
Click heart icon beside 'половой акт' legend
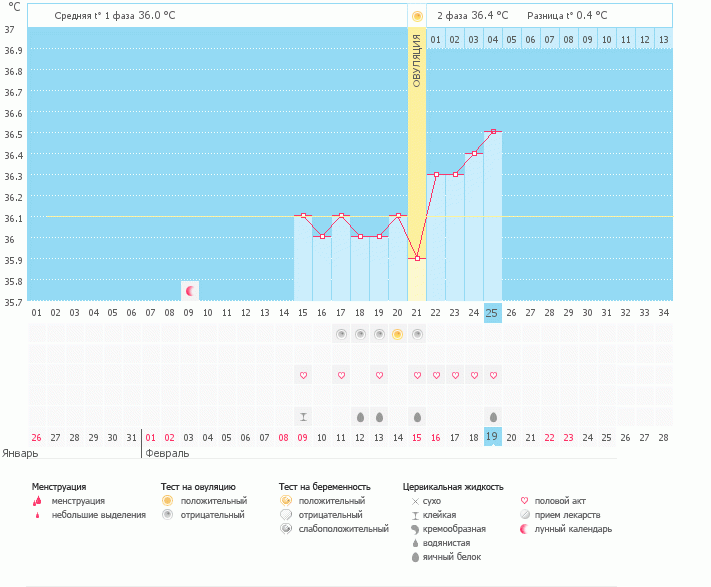pyautogui.click(x=525, y=501)
